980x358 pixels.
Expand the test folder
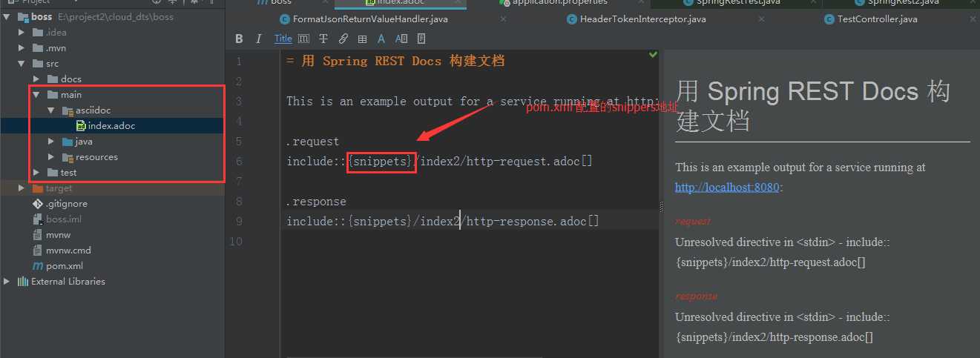click(x=37, y=173)
